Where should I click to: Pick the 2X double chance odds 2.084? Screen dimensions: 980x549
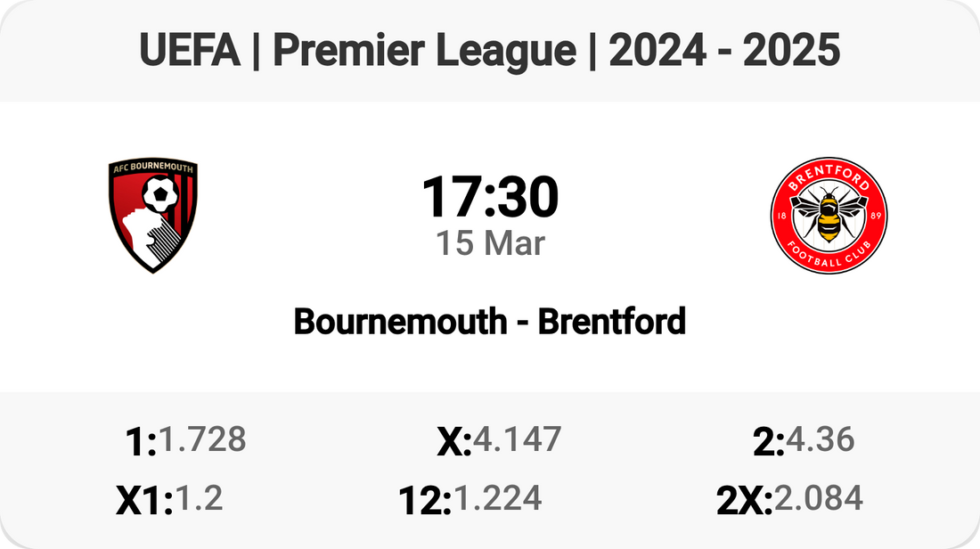click(x=818, y=499)
